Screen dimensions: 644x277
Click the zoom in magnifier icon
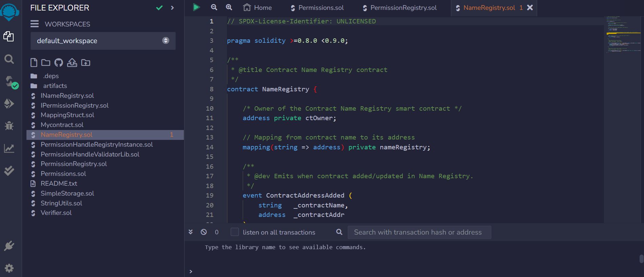(x=229, y=7)
